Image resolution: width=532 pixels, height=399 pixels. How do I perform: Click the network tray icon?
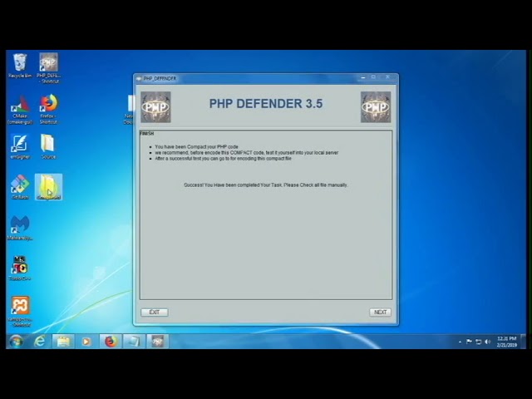pyautogui.click(x=479, y=342)
